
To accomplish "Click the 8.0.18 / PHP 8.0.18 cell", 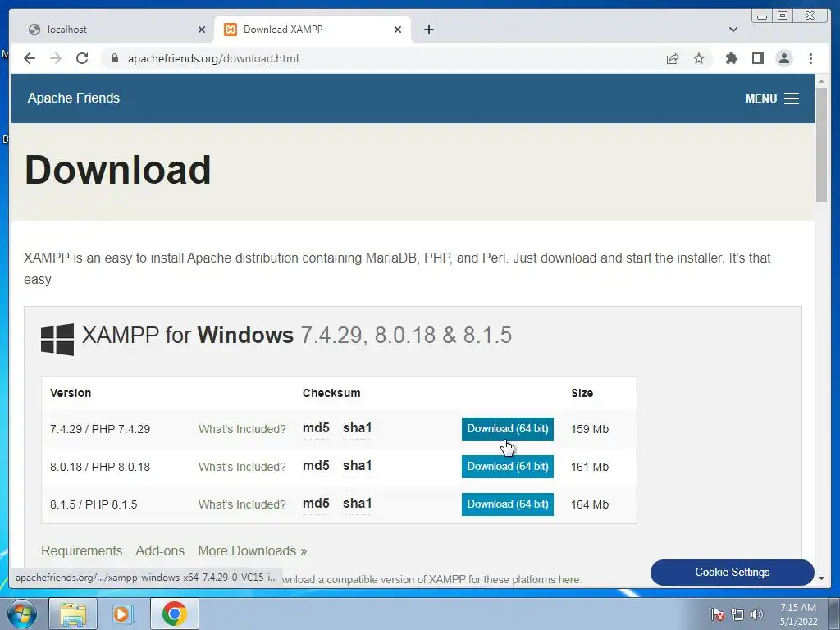I will (100, 467).
